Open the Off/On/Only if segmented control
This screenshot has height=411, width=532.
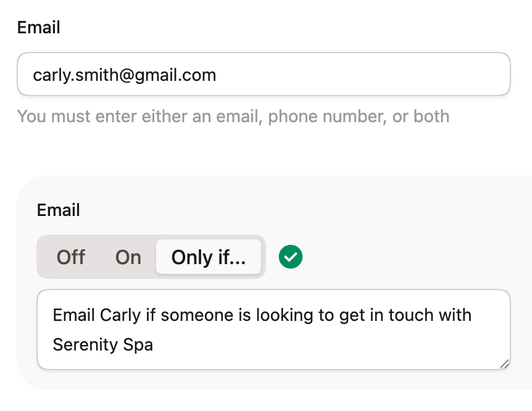tap(151, 257)
